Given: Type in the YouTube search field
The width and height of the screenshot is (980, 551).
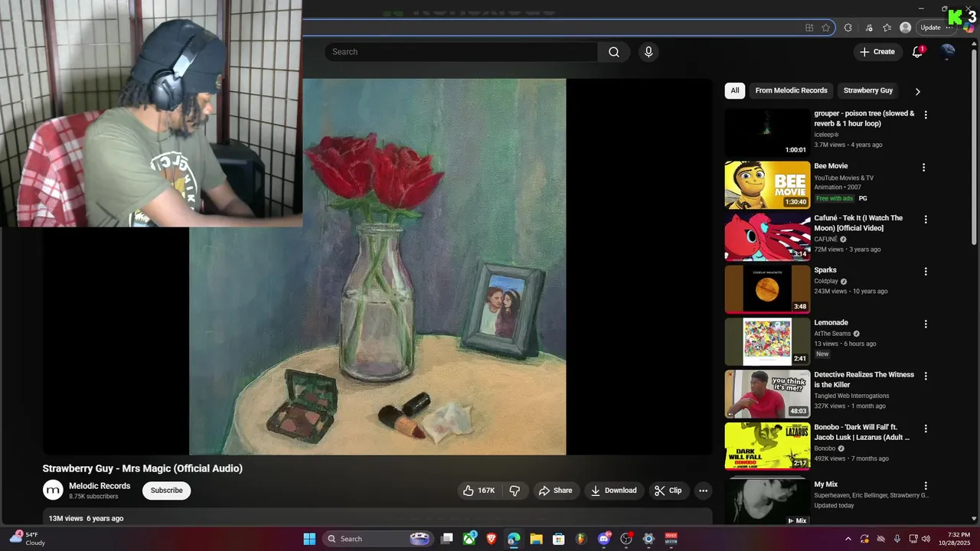Looking at the screenshot, I should click(461, 52).
